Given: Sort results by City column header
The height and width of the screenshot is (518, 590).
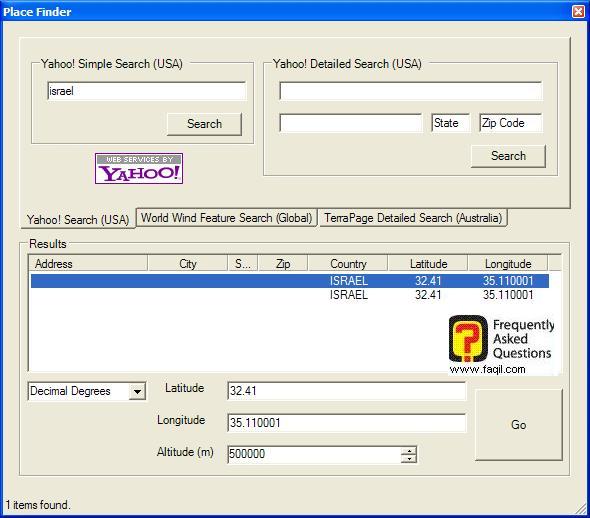Looking at the screenshot, I should [x=187, y=263].
